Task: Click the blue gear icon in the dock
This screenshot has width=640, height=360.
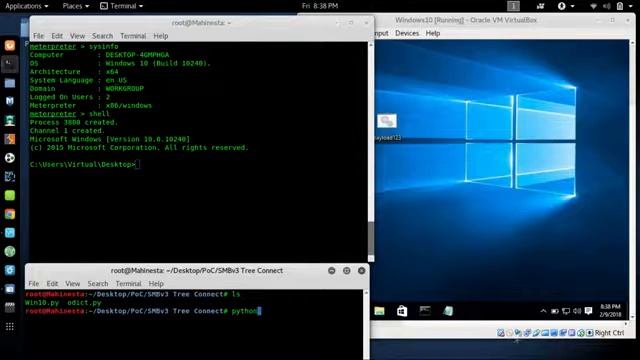Action: click(x=10, y=270)
